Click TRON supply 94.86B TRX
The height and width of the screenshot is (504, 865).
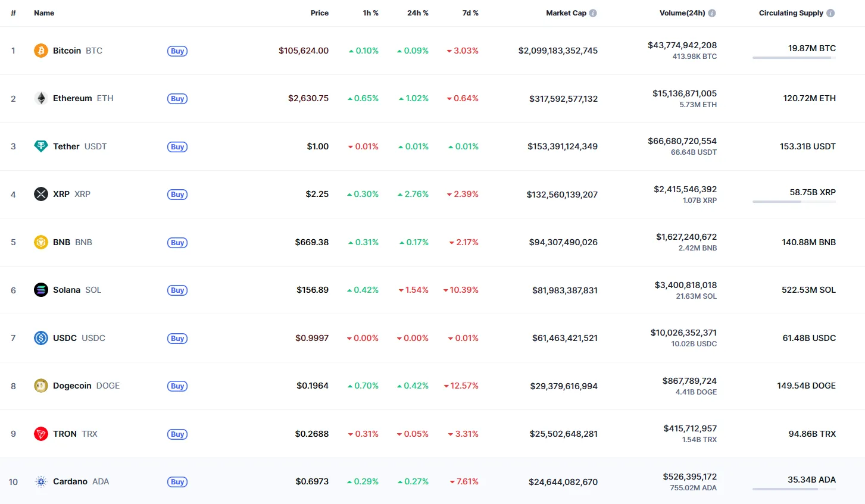point(812,434)
